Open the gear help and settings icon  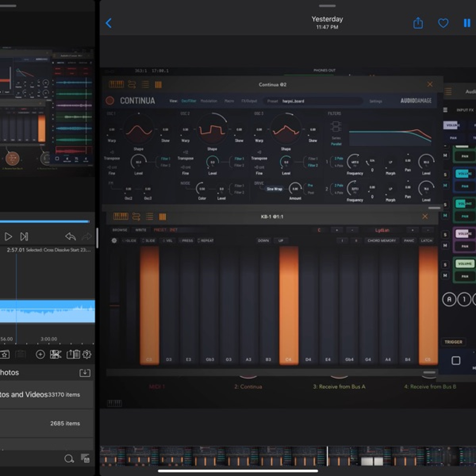tap(87, 354)
